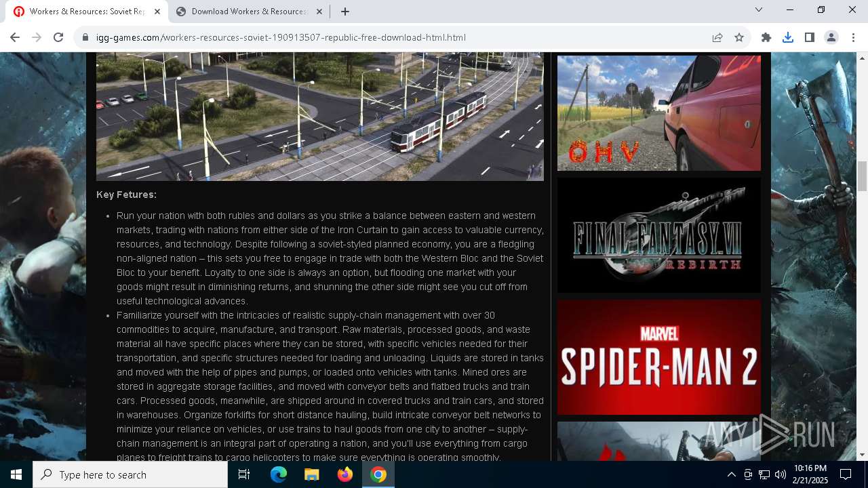Open File Explorer from taskbar

coord(312,474)
